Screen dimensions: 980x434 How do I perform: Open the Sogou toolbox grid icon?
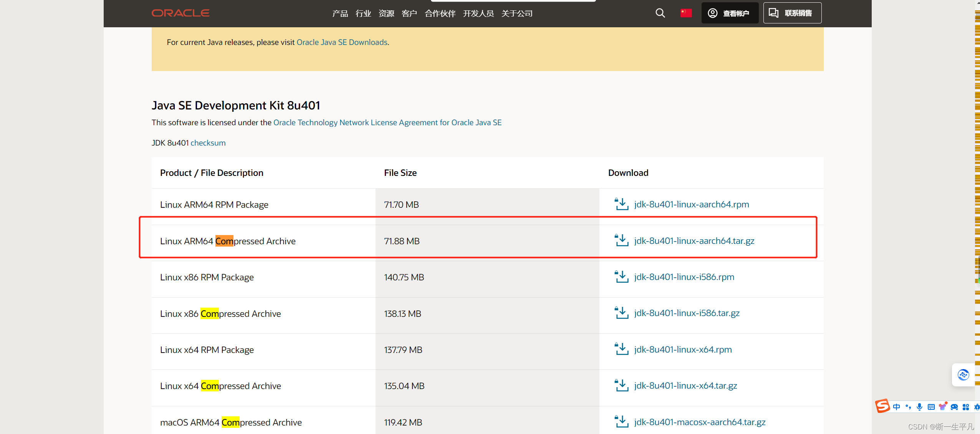(966, 407)
